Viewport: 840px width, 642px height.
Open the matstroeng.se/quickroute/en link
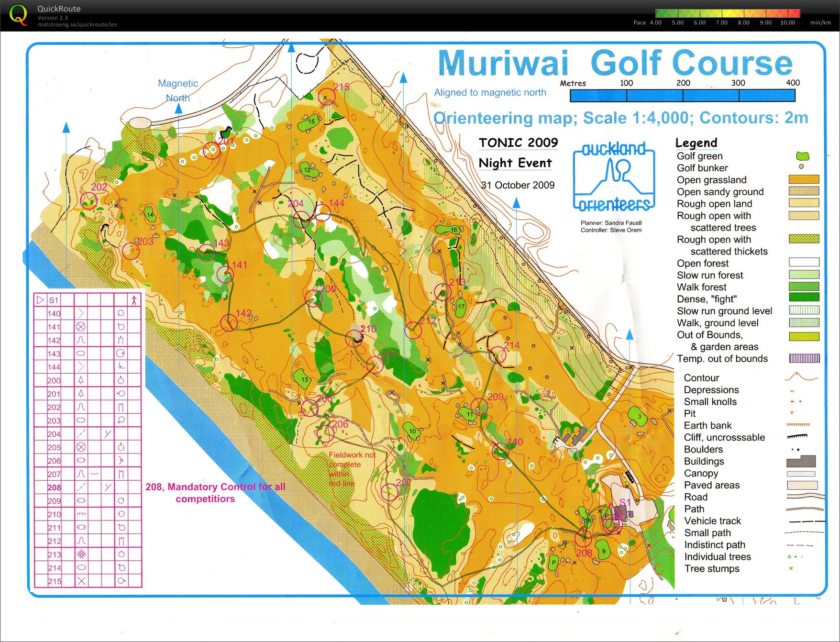(x=77, y=24)
